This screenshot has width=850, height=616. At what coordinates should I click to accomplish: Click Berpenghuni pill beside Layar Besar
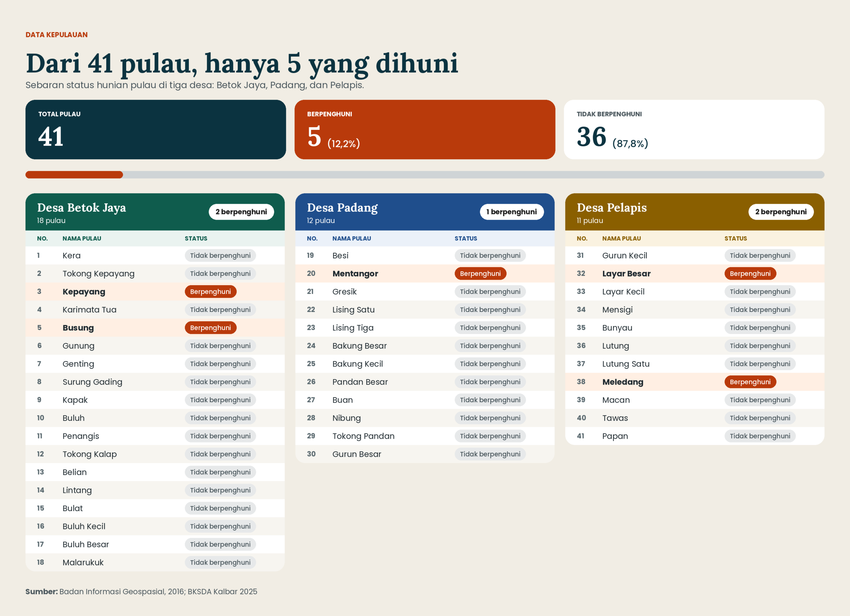(750, 273)
